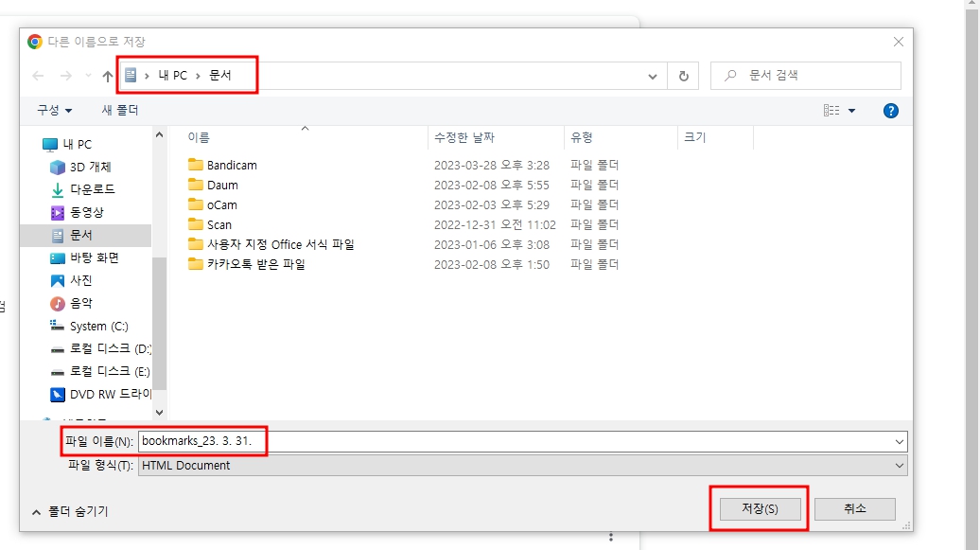The width and height of the screenshot is (980, 550).
Task: Click the 저장(S) button
Action: point(760,508)
